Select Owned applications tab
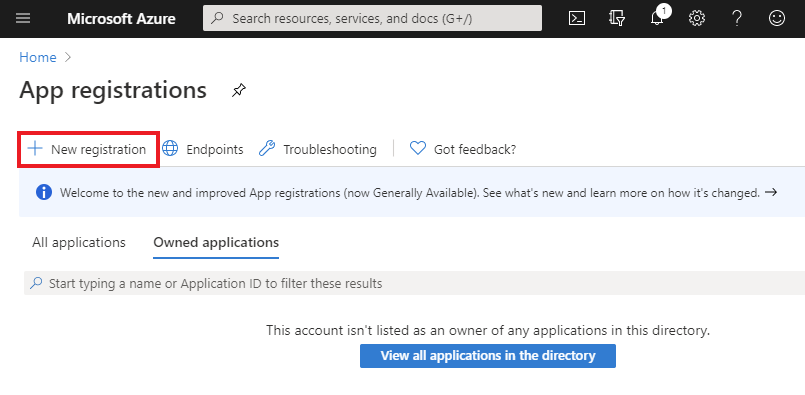The image size is (805, 395). point(216,242)
